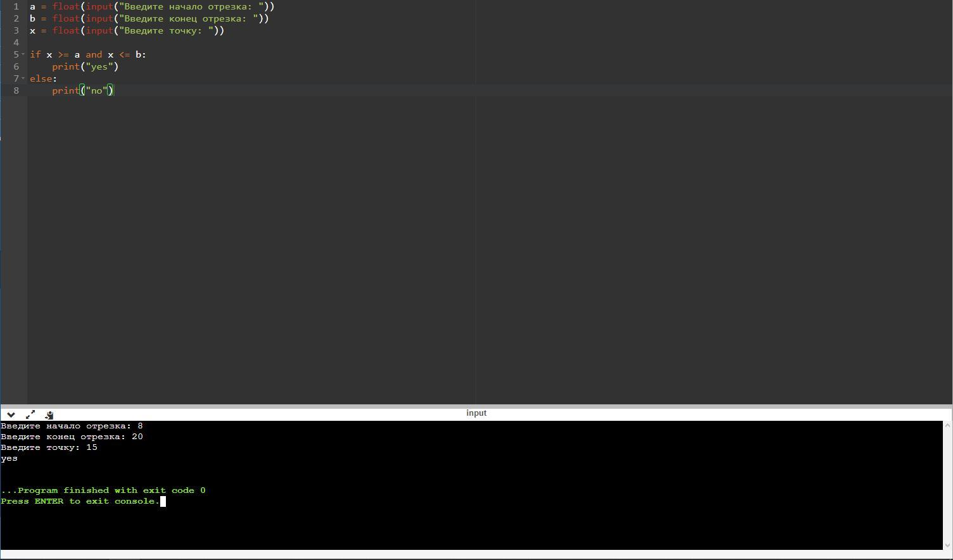
Task: Click the "no" string on line 8
Action: coord(97,90)
